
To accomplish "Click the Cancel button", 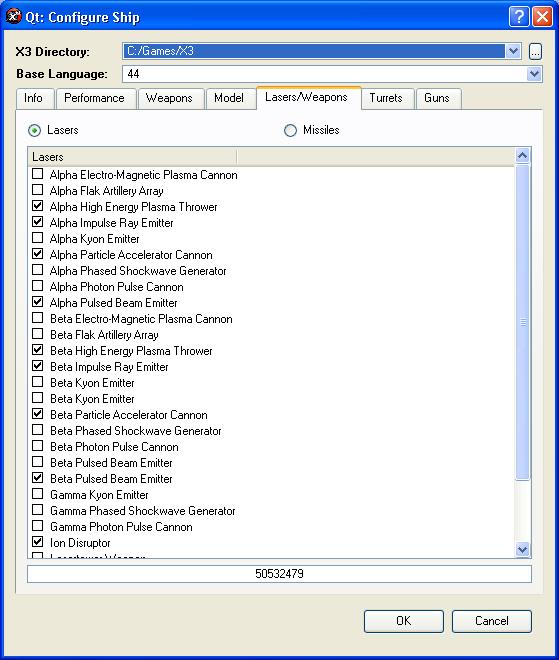I will 492,621.
